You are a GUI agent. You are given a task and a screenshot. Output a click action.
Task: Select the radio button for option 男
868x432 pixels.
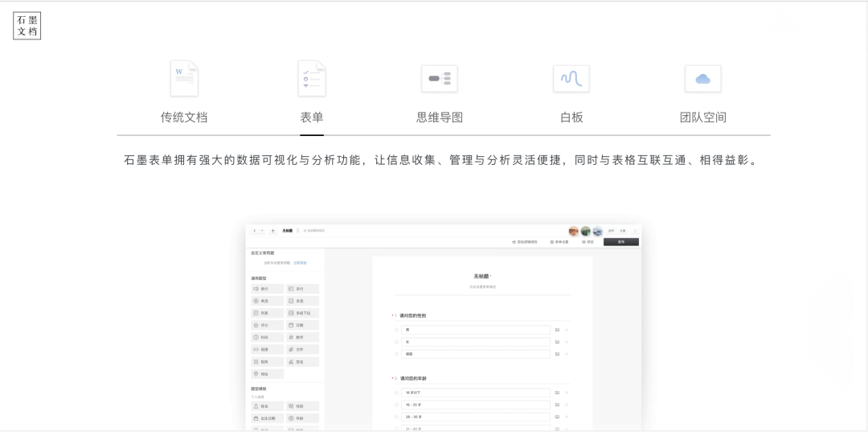tap(396, 330)
